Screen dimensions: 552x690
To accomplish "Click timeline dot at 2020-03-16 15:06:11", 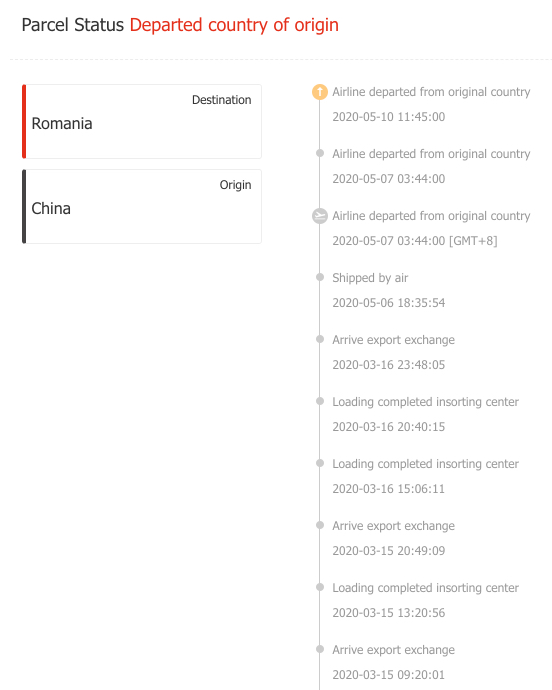I will click(x=320, y=463).
